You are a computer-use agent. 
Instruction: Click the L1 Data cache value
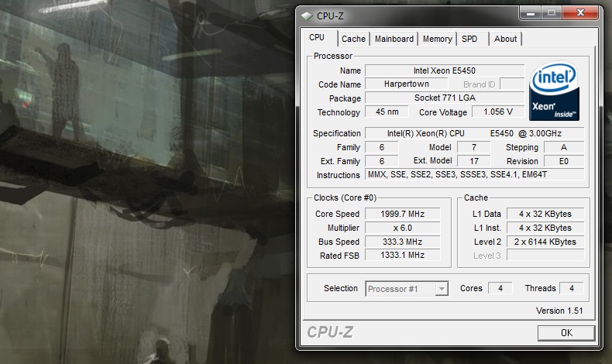tap(545, 214)
